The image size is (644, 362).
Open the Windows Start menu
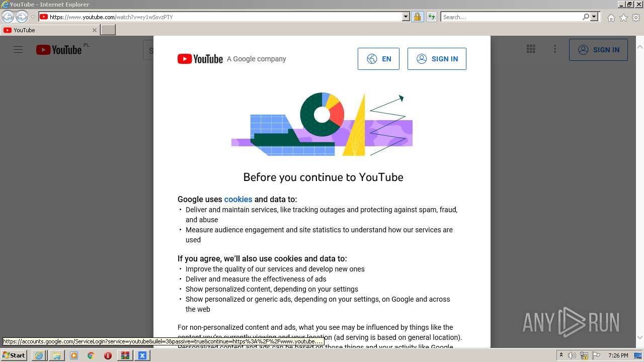point(14,355)
